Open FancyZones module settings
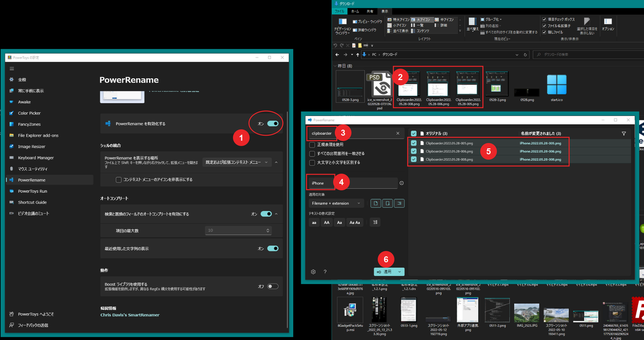644x340 pixels. [50, 124]
